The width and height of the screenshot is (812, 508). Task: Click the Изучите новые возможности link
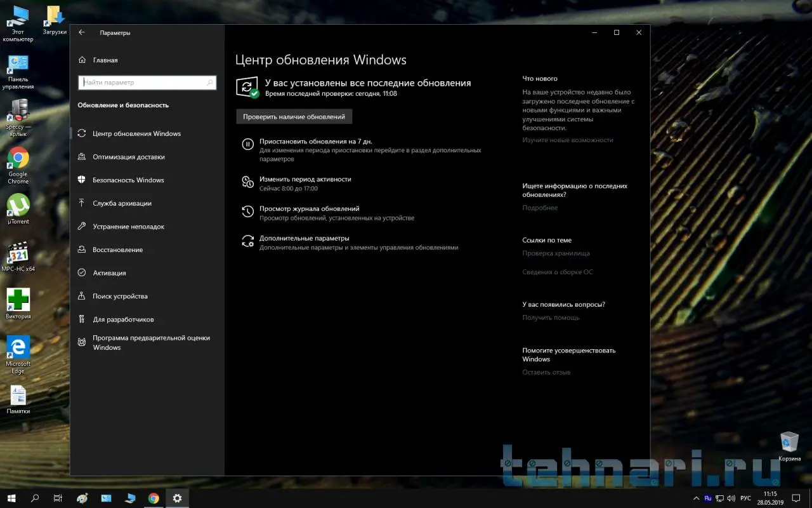[568, 140]
